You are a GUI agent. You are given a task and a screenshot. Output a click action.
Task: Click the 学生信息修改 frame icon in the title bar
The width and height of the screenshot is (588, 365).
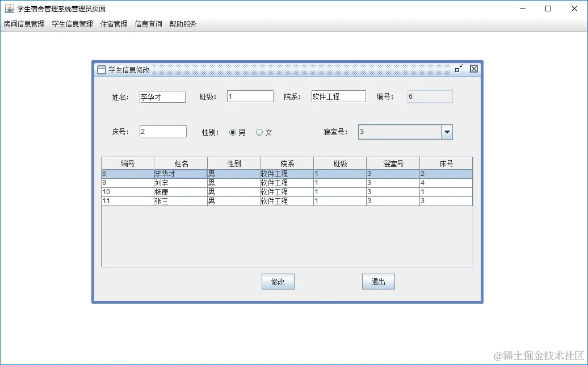100,69
